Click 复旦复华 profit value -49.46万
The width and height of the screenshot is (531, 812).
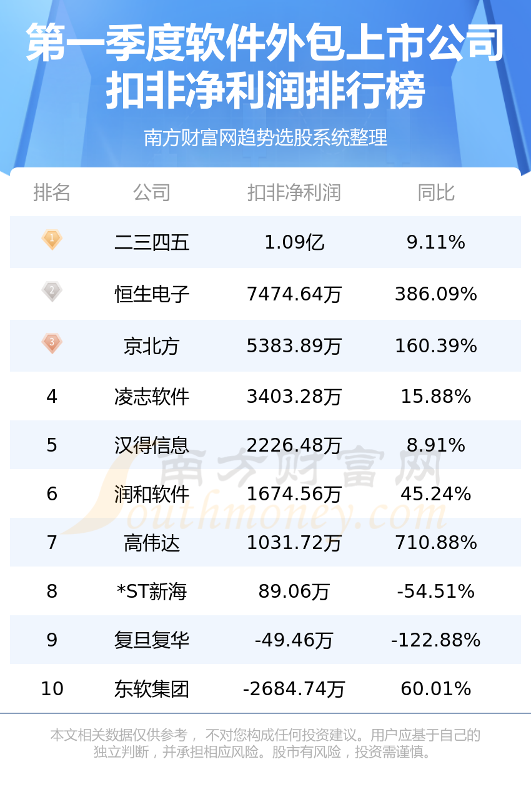[x=294, y=640]
